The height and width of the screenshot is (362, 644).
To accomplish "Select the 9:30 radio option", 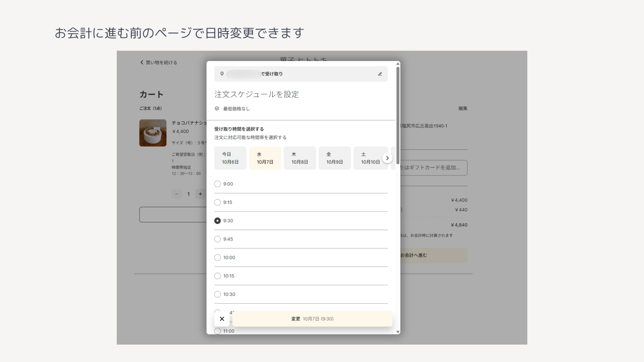I will pyautogui.click(x=217, y=221).
